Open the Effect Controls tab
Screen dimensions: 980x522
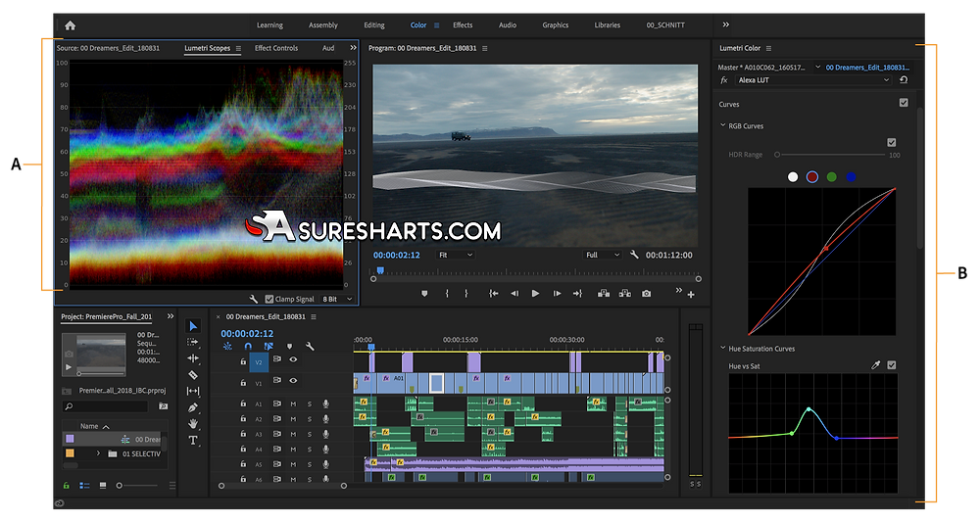pyautogui.click(x=276, y=48)
